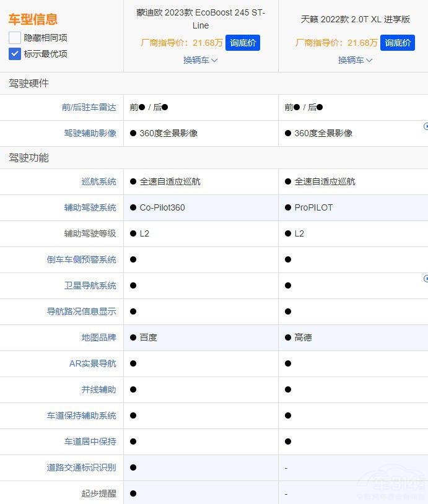Viewport: 428px width, 504px height.
Task: Click the AR实景导航 parameter link
Action: (x=92, y=363)
